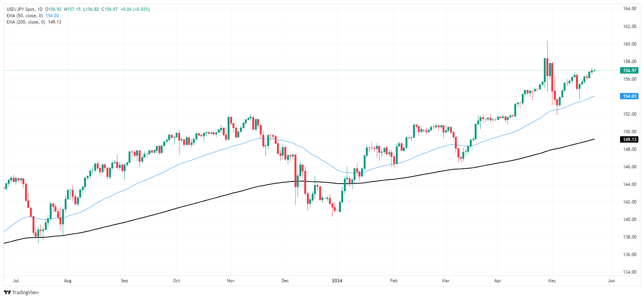Select the 1D interval label
Image resolution: width=644 pixels, height=299 pixels.
(40, 9)
